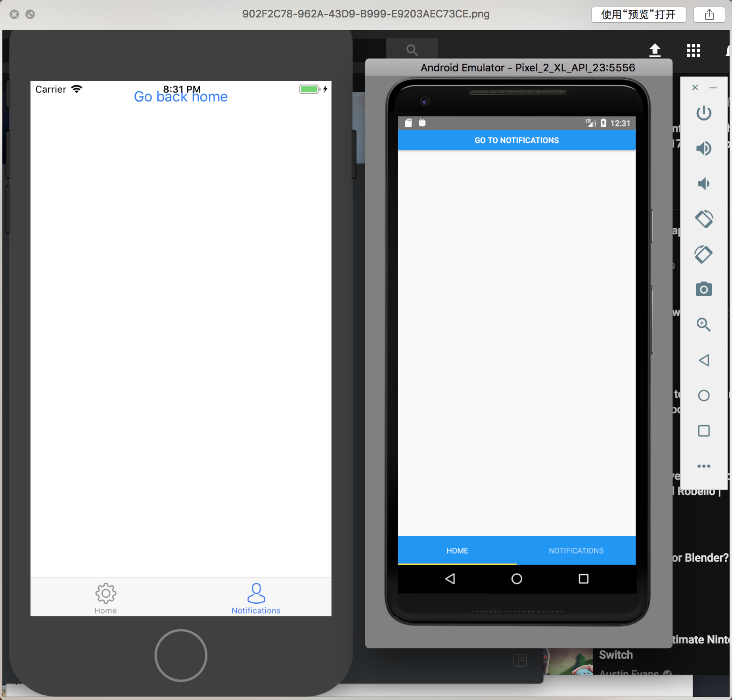Close the emulator sidebar with the X
Viewport: 732px width, 700px height.
695,88
